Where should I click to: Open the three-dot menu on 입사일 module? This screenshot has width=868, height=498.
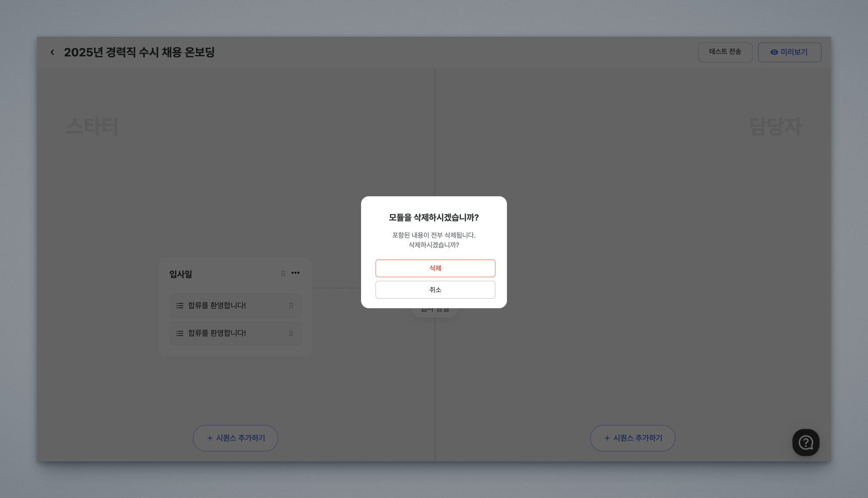coord(295,273)
